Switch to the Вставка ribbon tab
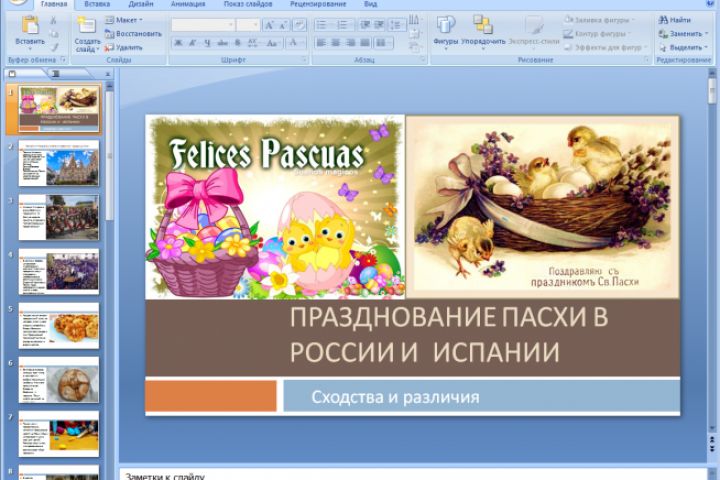Image resolution: width=720 pixels, height=480 pixels. click(x=97, y=4)
